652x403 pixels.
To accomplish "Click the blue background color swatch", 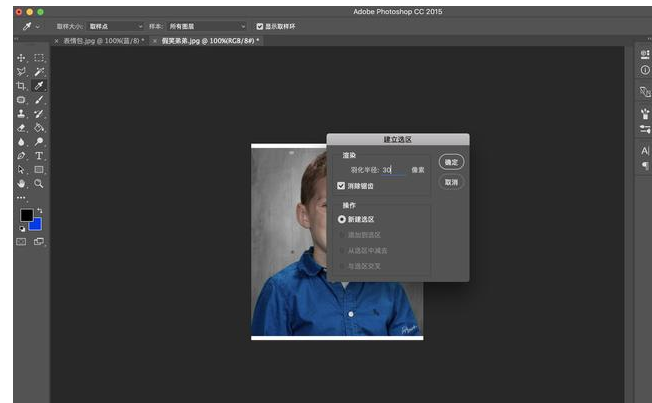I will pos(36,223).
